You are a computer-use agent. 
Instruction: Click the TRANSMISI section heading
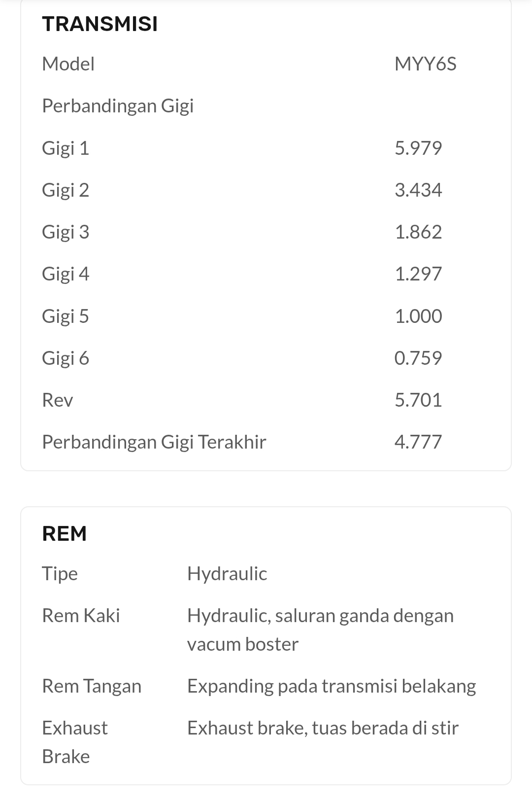(100, 24)
